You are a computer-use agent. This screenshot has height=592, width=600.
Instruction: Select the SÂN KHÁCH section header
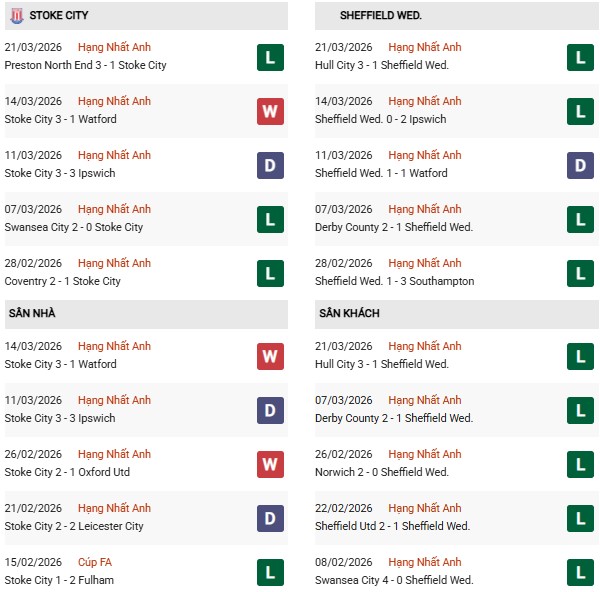pyautogui.click(x=349, y=313)
